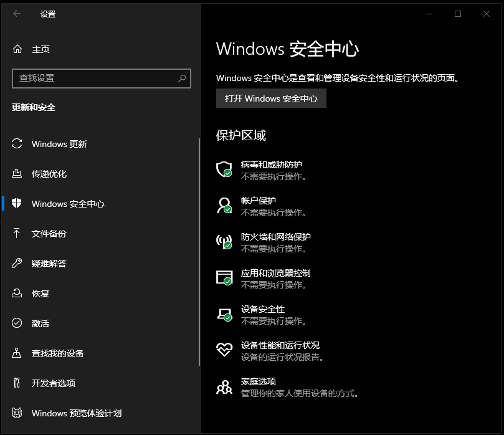The image size is (504, 435).
Task: Click the app and browser control icon
Action: [x=224, y=278]
